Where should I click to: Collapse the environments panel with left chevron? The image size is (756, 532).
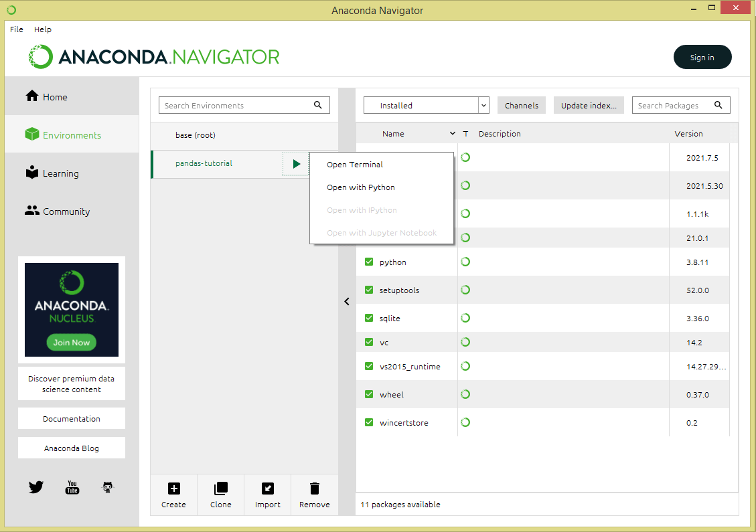click(347, 302)
